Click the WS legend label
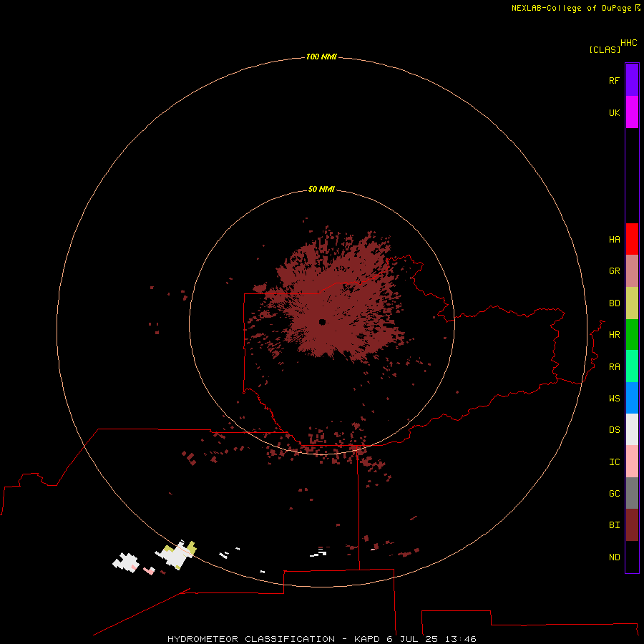This screenshot has width=644, height=644. [x=614, y=399]
